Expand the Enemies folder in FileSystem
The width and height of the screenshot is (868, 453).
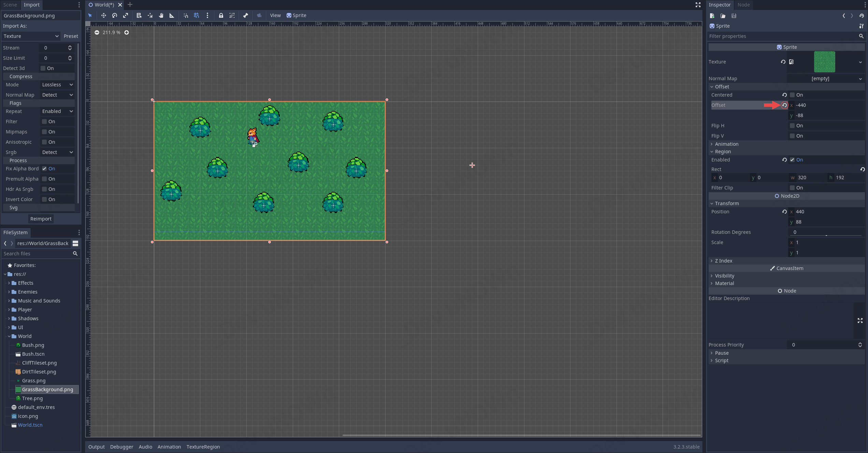tap(9, 292)
